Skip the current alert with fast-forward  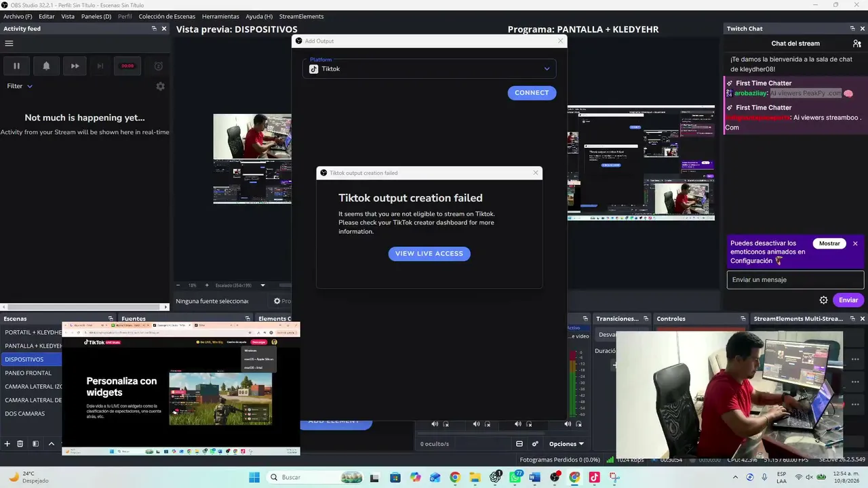(x=75, y=66)
